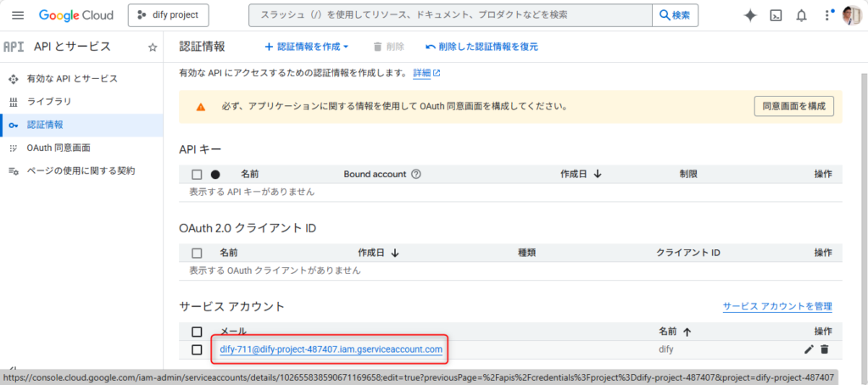The width and height of the screenshot is (868, 385).
Task: Open the hamburger navigation menu
Action: (x=18, y=15)
